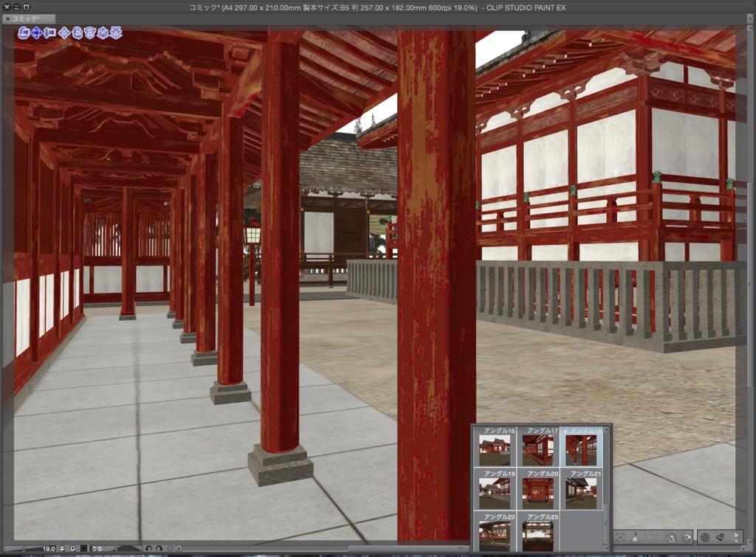Click the fit to screen square icon
The width and height of the screenshot is (756, 557).
point(83,547)
